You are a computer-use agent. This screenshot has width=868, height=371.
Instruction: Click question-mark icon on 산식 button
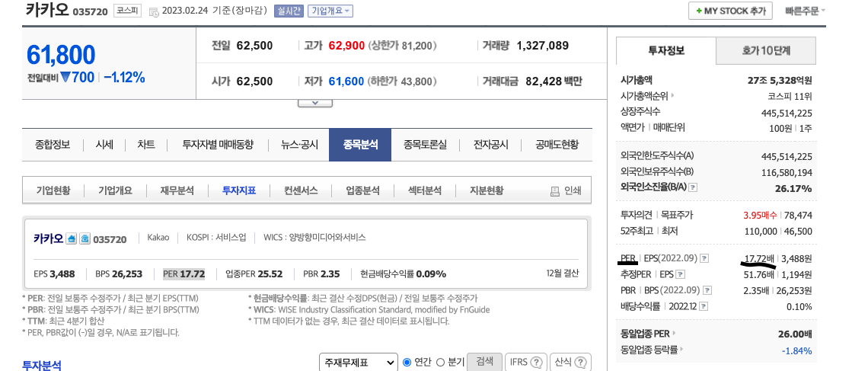580,363
